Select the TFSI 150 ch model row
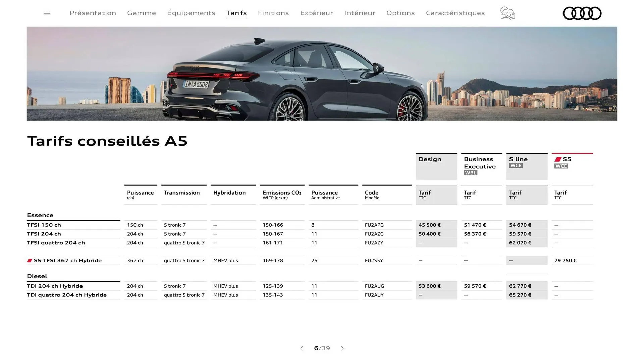 pyautogui.click(x=44, y=225)
